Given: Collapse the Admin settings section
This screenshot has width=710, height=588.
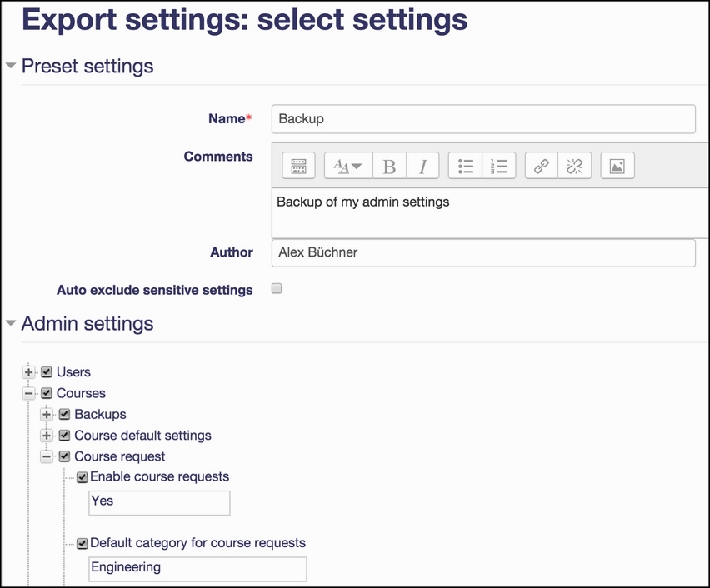Looking at the screenshot, I should click(11, 323).
